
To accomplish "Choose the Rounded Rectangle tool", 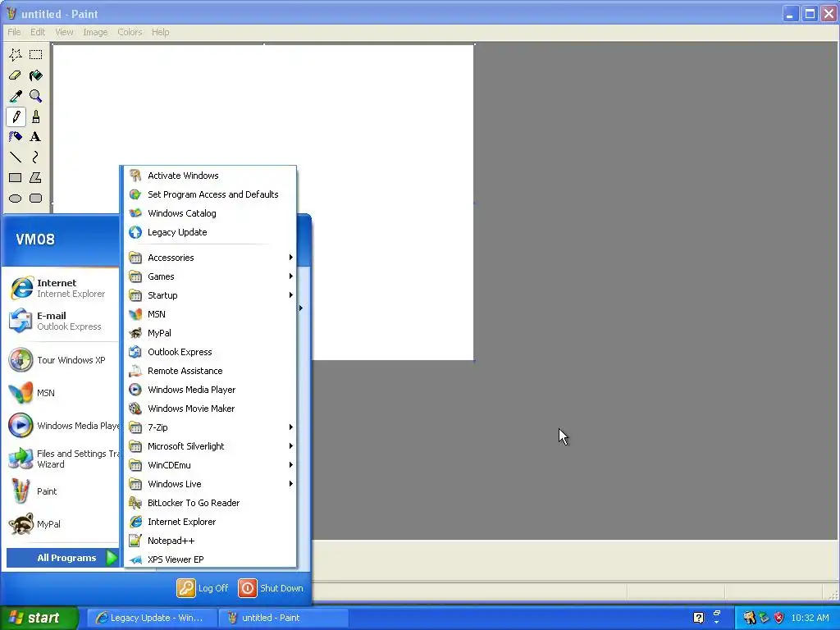I will pyautogui.click(x=36, y=199).
